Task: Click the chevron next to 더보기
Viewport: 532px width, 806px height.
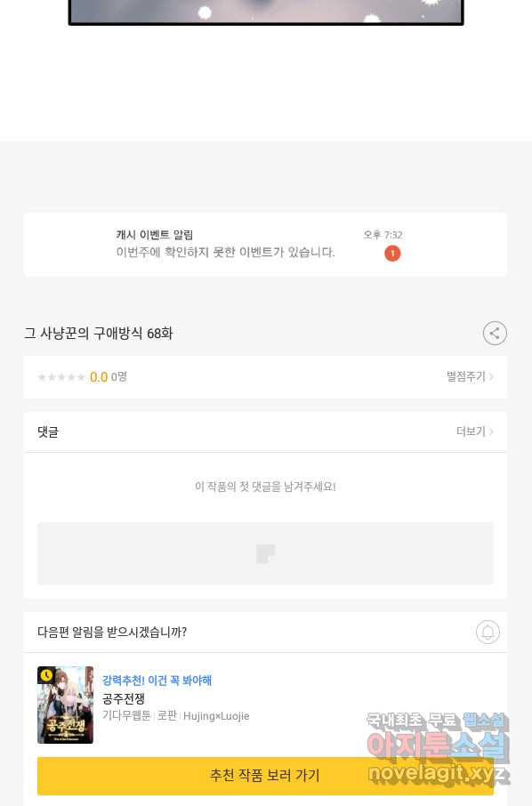Action: pyautogui.click(x=491, y=431)
